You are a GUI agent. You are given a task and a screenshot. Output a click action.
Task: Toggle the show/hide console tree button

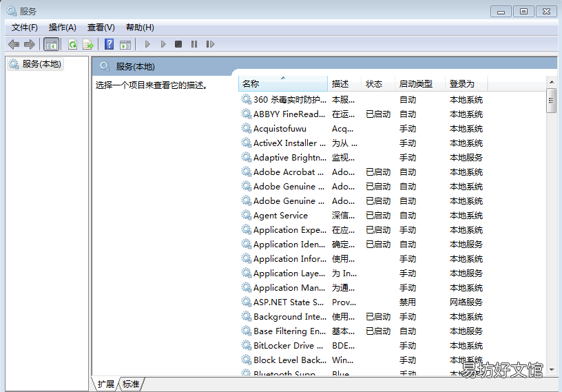click(x=51, y=45)
